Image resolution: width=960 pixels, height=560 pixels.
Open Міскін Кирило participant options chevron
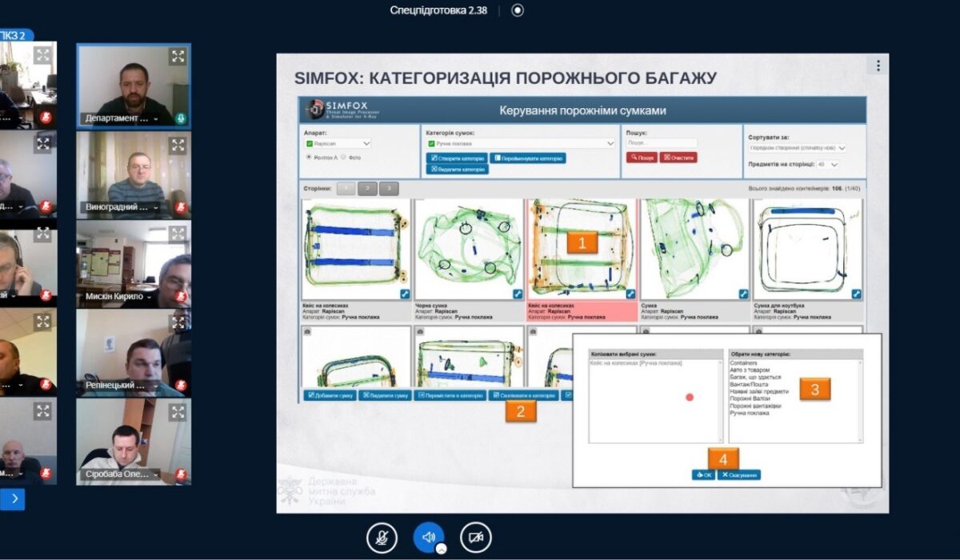[x=150, y=296]
